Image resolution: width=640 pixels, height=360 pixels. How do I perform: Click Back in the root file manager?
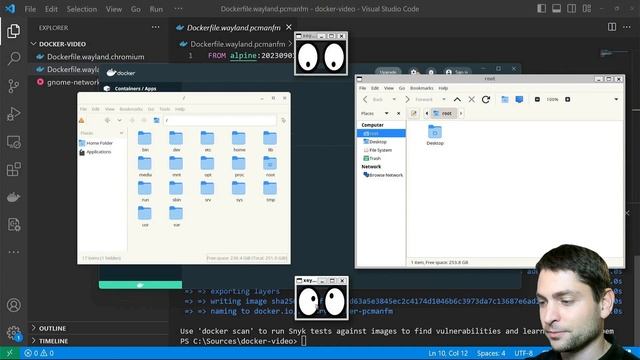click(x=373, y=100)
